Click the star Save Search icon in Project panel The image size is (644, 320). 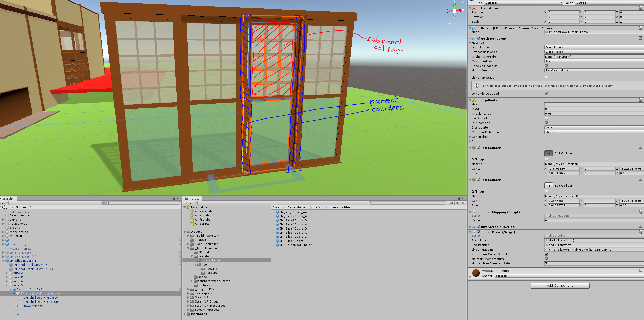point(463,203)
